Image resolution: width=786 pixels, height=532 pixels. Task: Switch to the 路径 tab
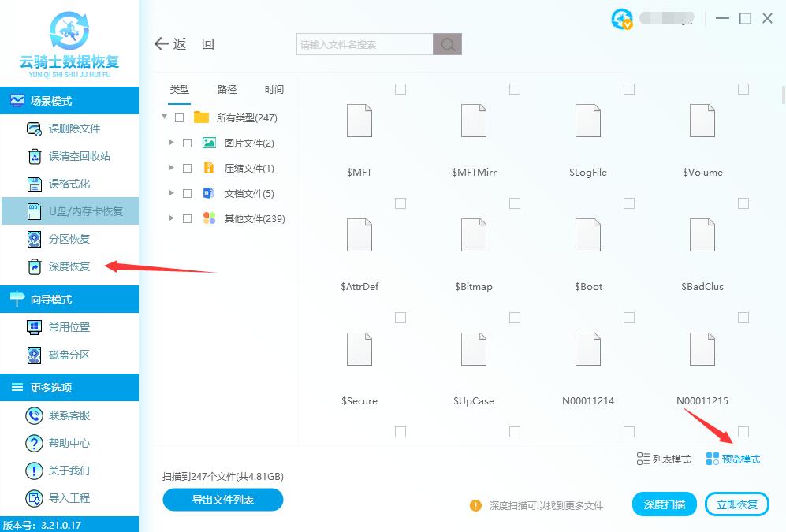(226, 90)
